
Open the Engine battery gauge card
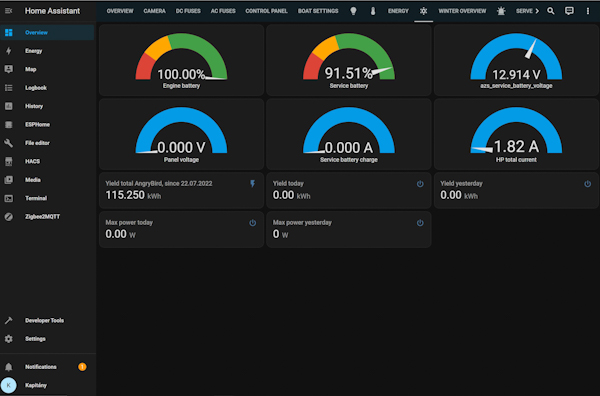point(181,60)
